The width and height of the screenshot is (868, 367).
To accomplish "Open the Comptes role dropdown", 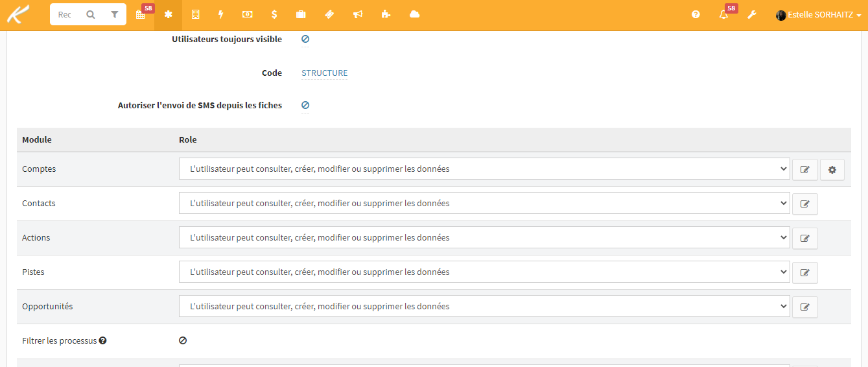I will tap(484, 169).
